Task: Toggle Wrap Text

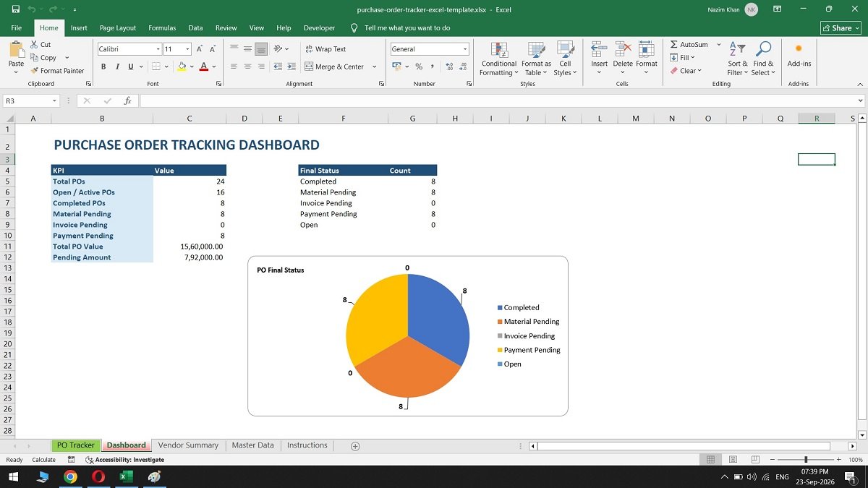Action: (x=325, y=49)
